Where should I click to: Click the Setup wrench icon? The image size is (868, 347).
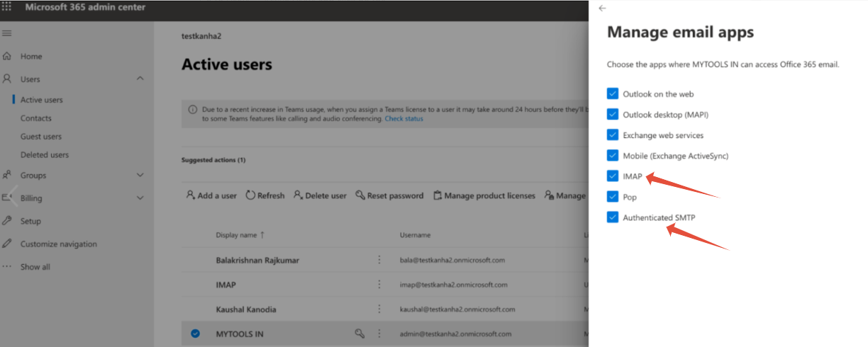point(7,221)
